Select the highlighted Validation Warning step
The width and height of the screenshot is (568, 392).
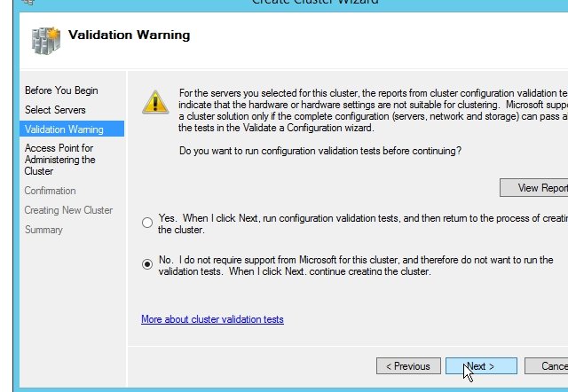click(x=72, y=129)
